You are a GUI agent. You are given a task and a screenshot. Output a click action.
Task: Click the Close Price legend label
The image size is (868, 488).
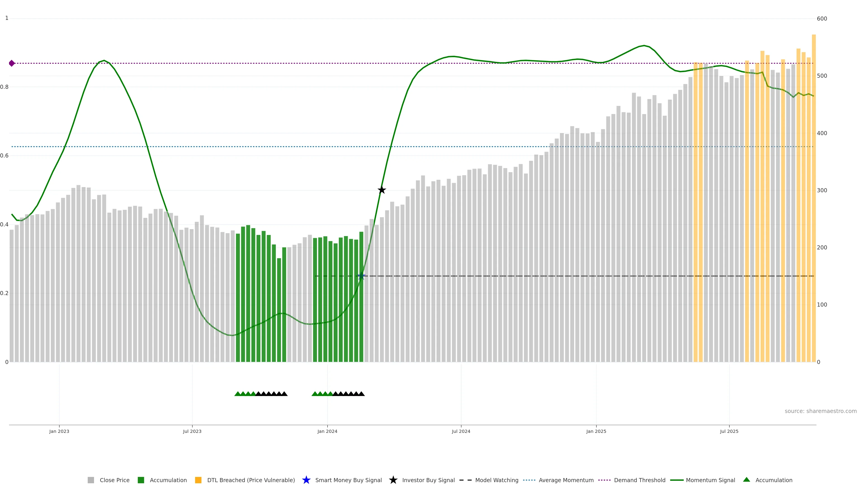pos(114,480)
